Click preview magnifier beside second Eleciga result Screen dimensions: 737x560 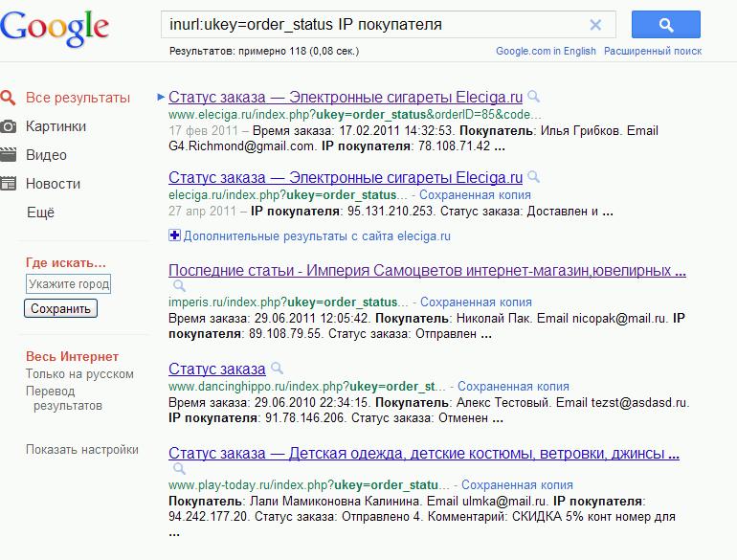[x=533, y=177]
